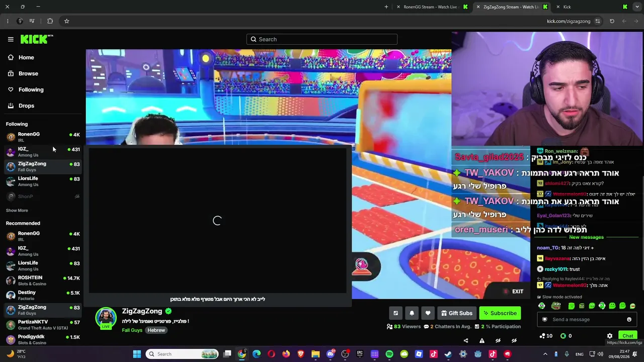Click the green Subscribe button
644x362 pixels.
point(500,313)
